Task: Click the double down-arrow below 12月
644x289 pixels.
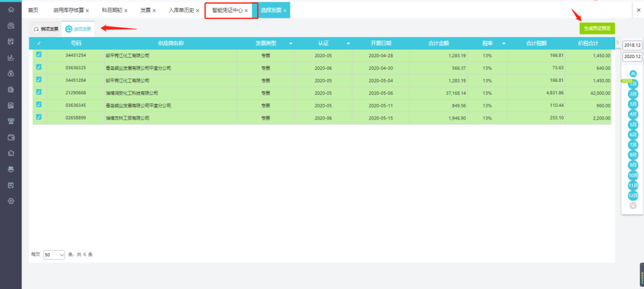Action: tap(633, 205)
